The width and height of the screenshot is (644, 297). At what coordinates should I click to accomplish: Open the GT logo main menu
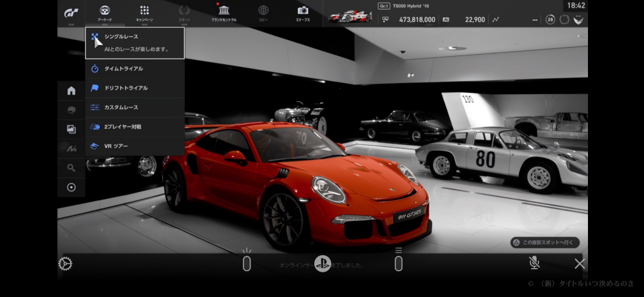(71, 13)
